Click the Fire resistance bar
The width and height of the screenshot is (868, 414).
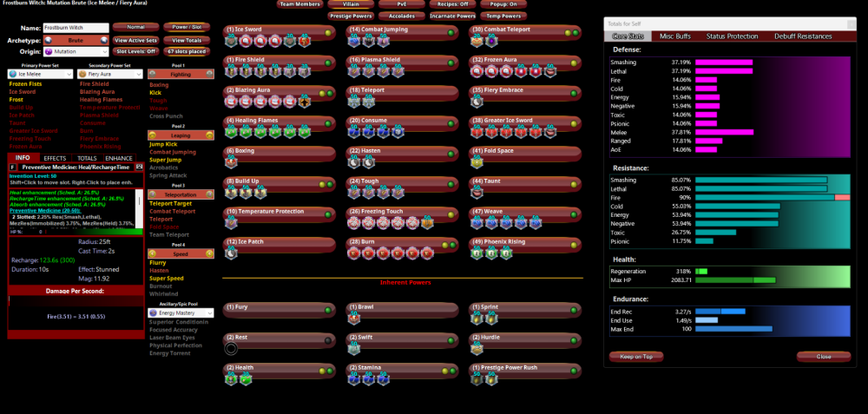pos(773,198)
